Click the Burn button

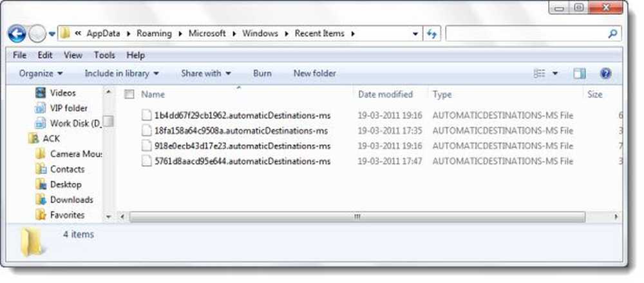click(262, 73)
